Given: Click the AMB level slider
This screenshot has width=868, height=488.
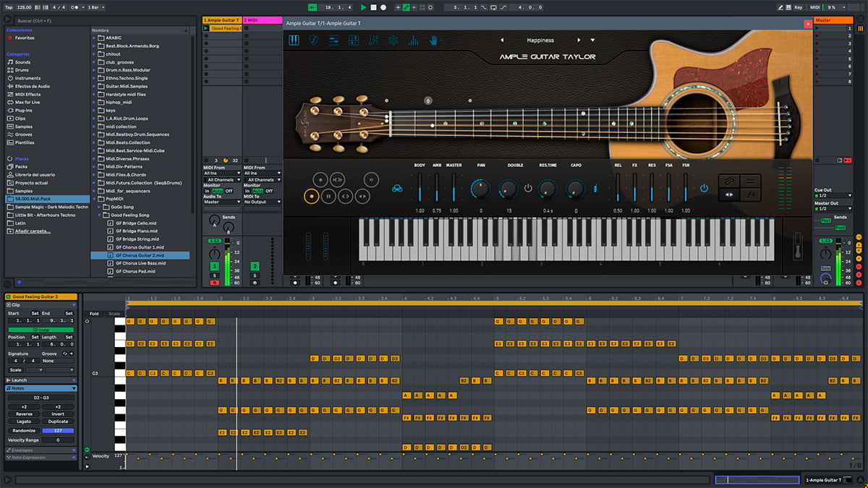Looking at the screenshot, I should pos(437,187).
